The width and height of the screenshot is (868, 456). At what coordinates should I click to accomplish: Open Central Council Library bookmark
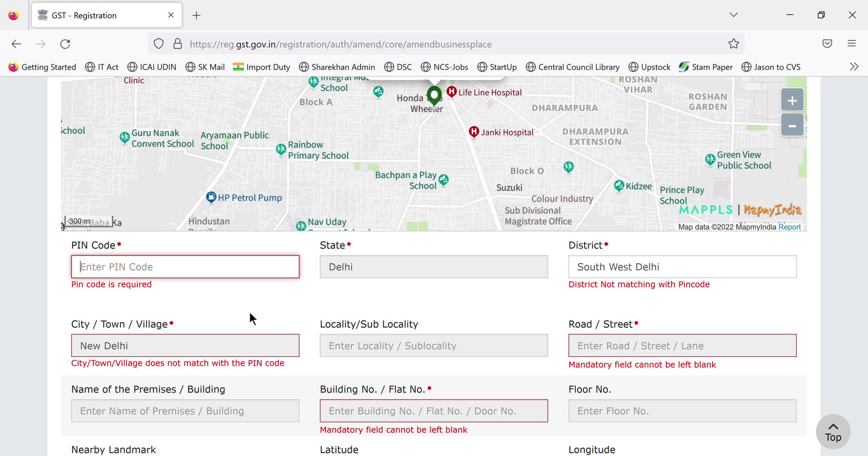coord(573,67)
